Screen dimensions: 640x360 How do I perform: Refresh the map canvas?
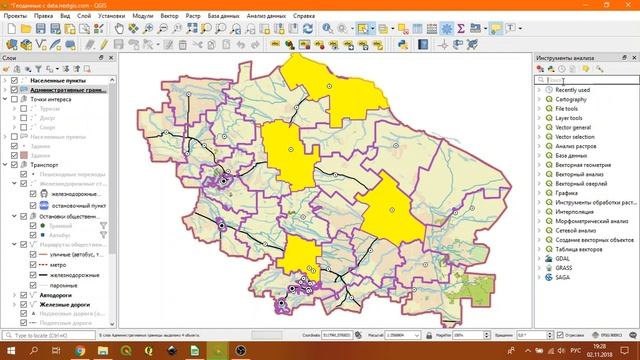coord(308,29)
